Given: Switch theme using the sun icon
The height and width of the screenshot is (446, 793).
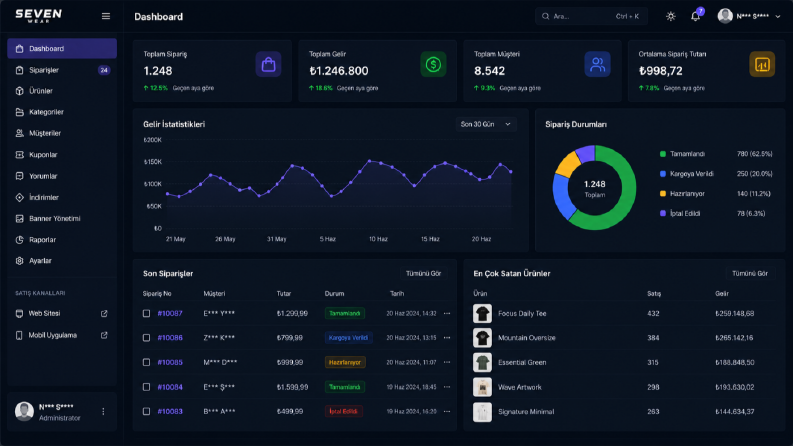Looking at the screenshot, I should click(x=671, y=16).
